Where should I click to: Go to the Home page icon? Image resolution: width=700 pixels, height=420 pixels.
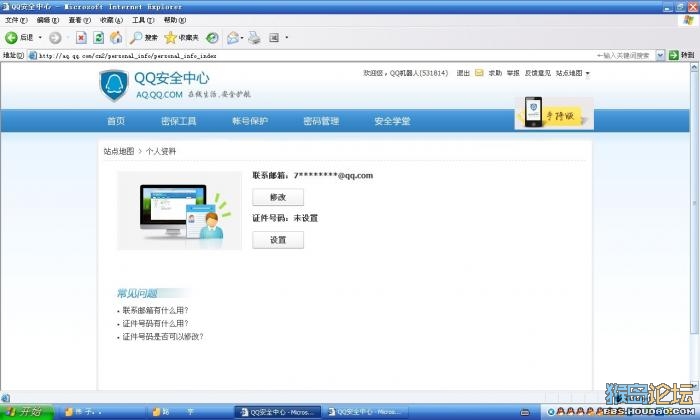pyautogui.click(x=116, y=38)
